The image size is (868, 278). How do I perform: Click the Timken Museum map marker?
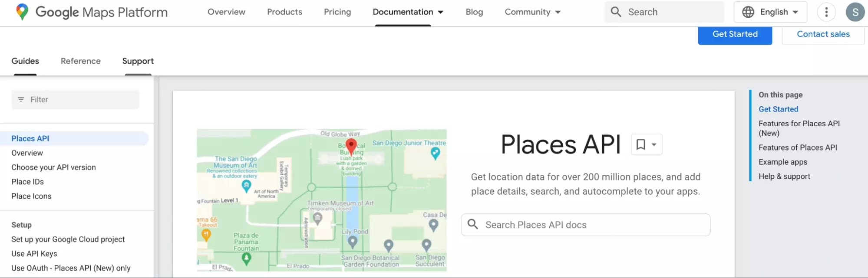318,219
